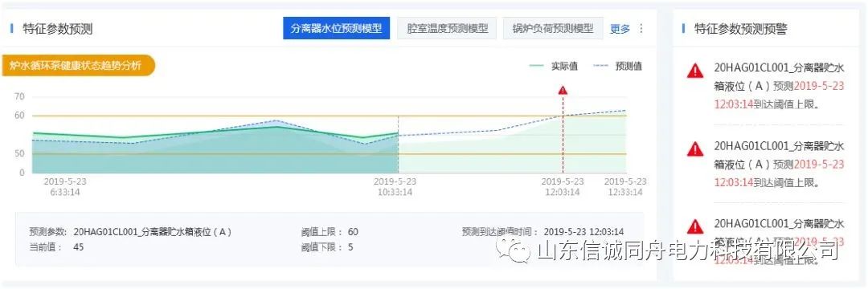This screenshot has width=868, height=289.
Task: Select the 分离器水位预测模型 tab
Action: click(x=337, y=28)
